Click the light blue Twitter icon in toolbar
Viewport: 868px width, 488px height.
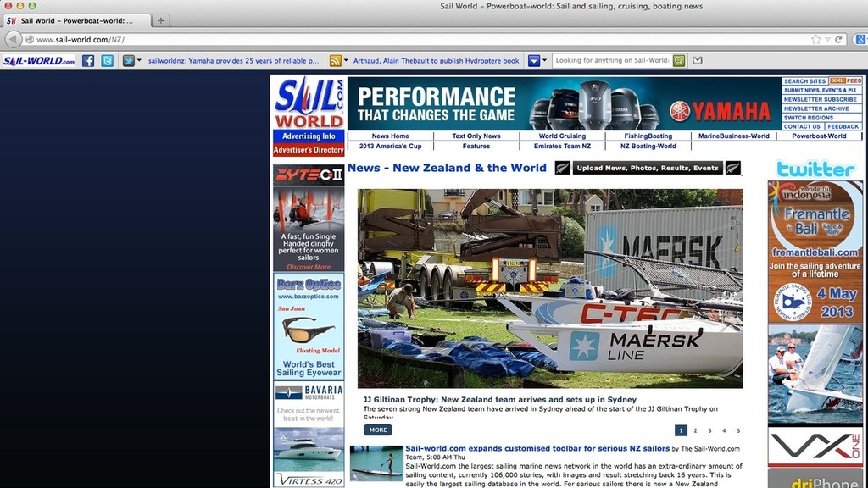coord(108,61)
